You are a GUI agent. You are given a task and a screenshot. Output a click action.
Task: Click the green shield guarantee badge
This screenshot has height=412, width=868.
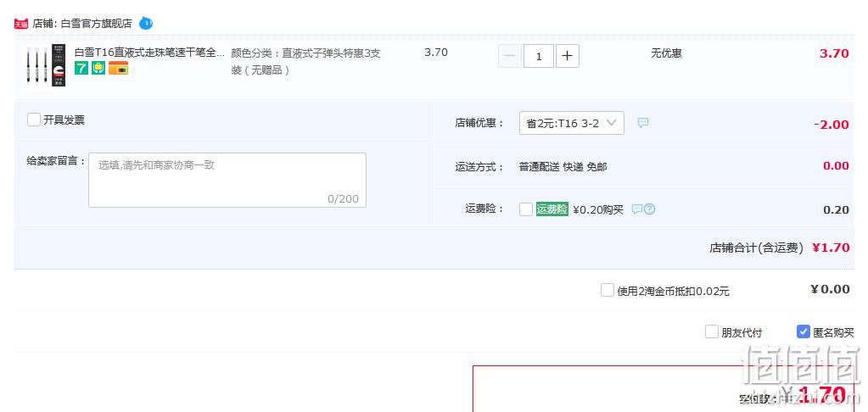[x=98, y=68]
